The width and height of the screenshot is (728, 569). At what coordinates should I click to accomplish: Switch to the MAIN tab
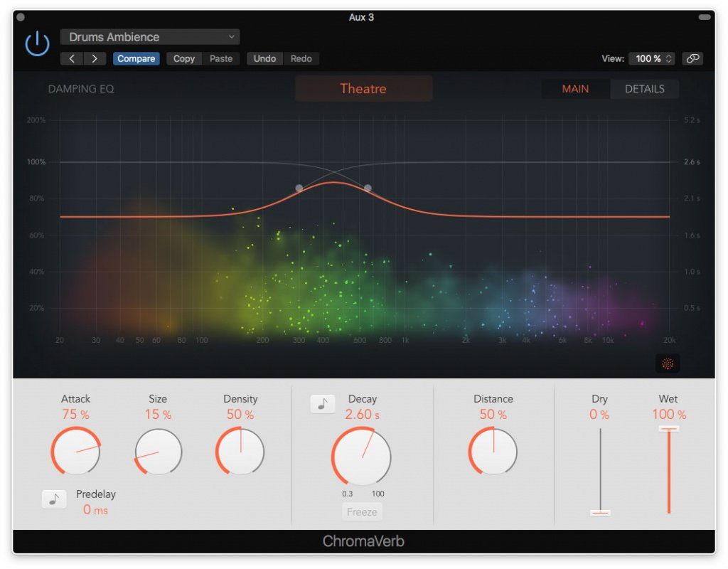(575, 89)
